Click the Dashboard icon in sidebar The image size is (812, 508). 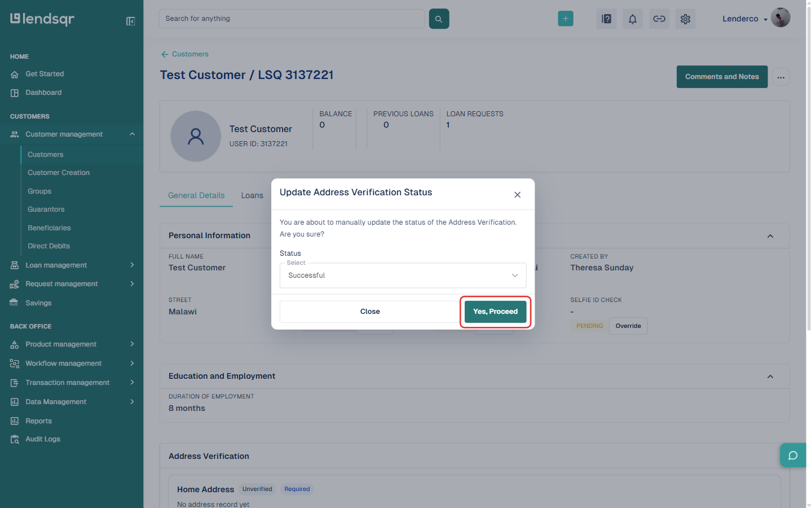pyautogui.click(x=15, y=93)
